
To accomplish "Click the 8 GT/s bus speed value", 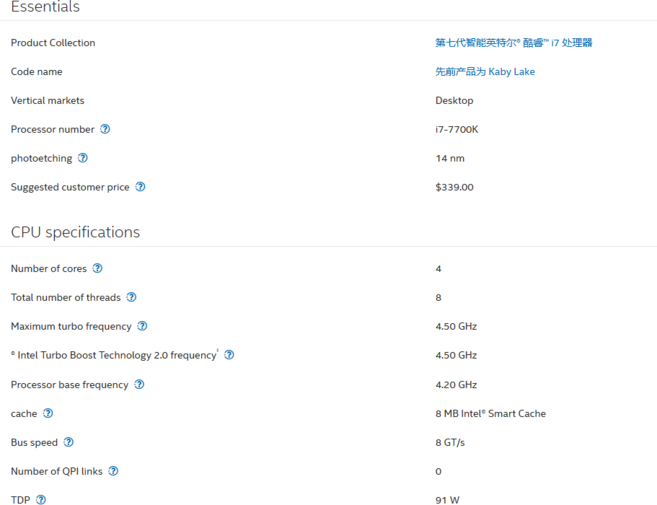I will tap(450, 443).
